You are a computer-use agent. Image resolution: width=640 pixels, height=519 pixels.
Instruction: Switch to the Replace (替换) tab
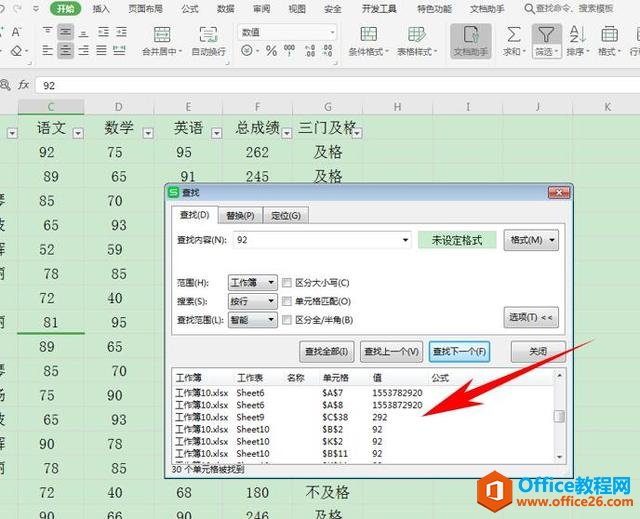tap(240, 215)
